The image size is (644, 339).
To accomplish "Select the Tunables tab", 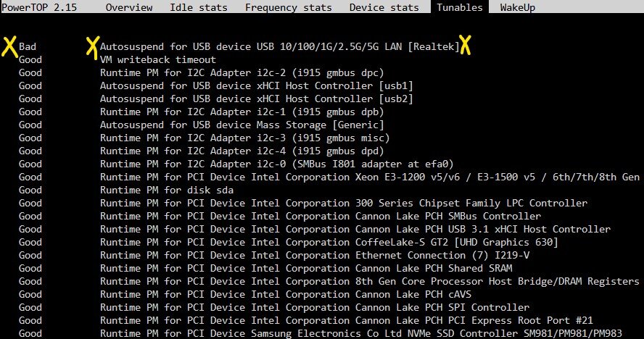I will [x=460, y=7].
